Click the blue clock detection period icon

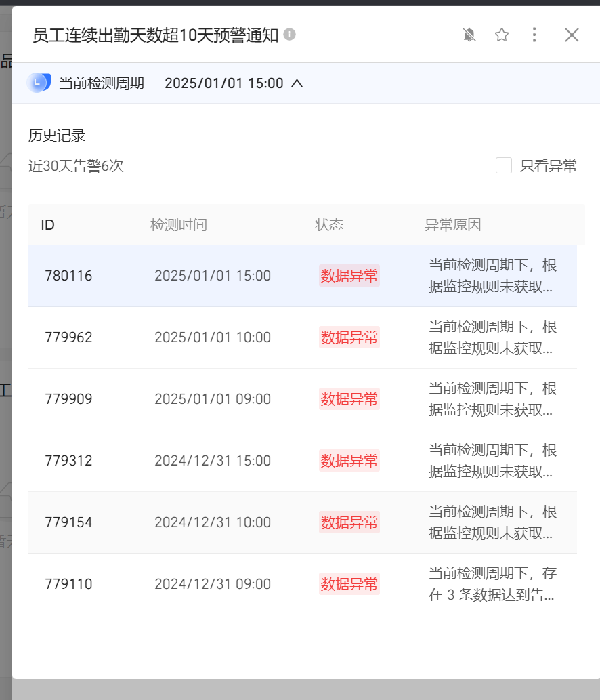[x=39, y=83]
